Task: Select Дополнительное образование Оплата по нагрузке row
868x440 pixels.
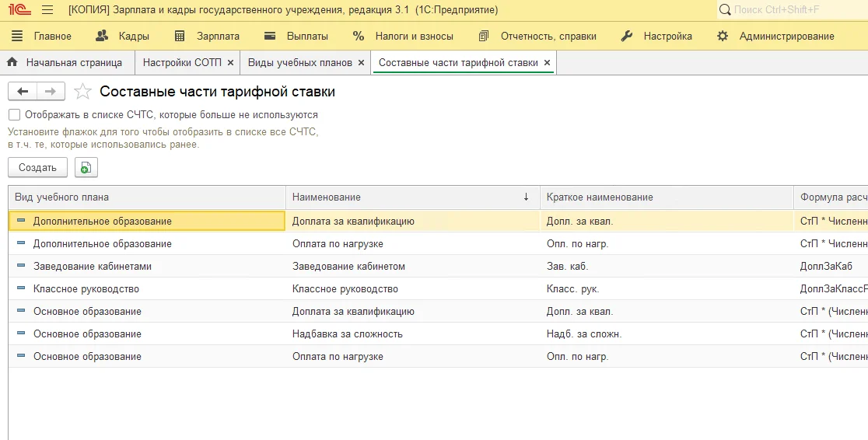Action: click(439, 243)
